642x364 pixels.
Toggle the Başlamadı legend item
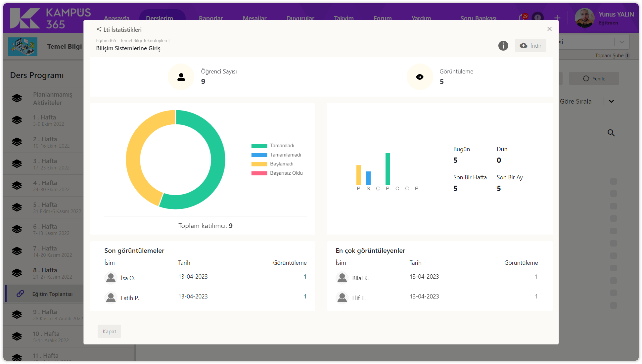point(281,164)
